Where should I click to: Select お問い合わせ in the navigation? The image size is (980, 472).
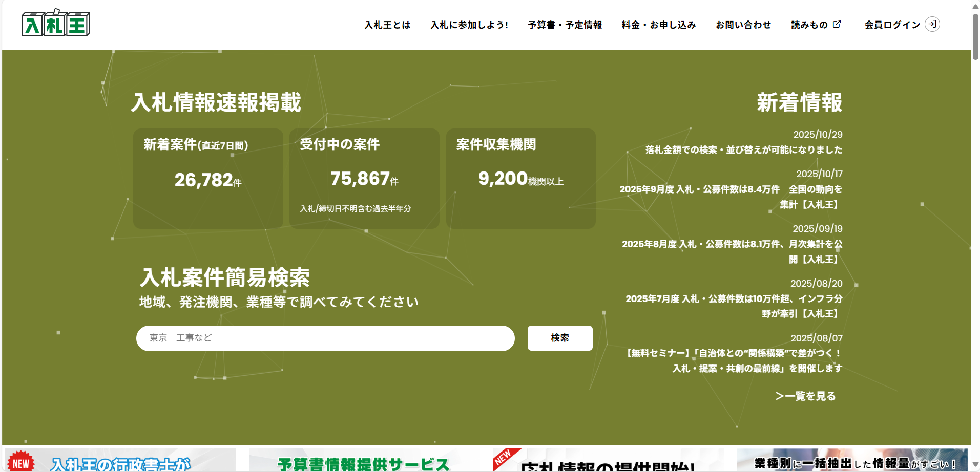743,25
